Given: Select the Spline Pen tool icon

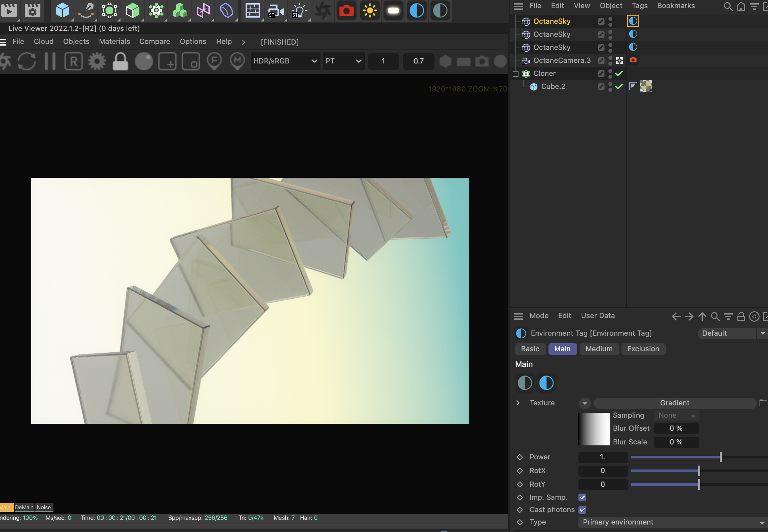Looking at the screenshot, I should coord(86,10).
